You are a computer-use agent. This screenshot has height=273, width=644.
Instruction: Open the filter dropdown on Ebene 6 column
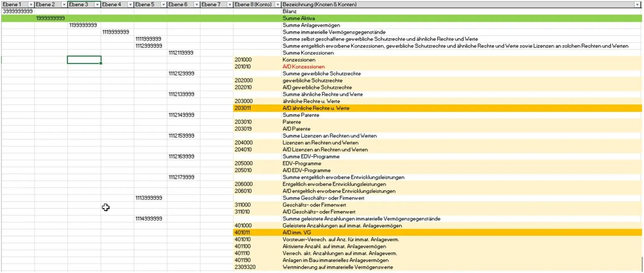196,4
